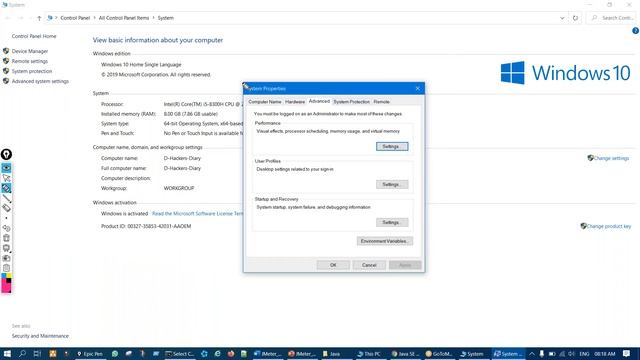Click the up-arrow navigation button
Viewport: 640px width, 360px height.
coord(39,18)
